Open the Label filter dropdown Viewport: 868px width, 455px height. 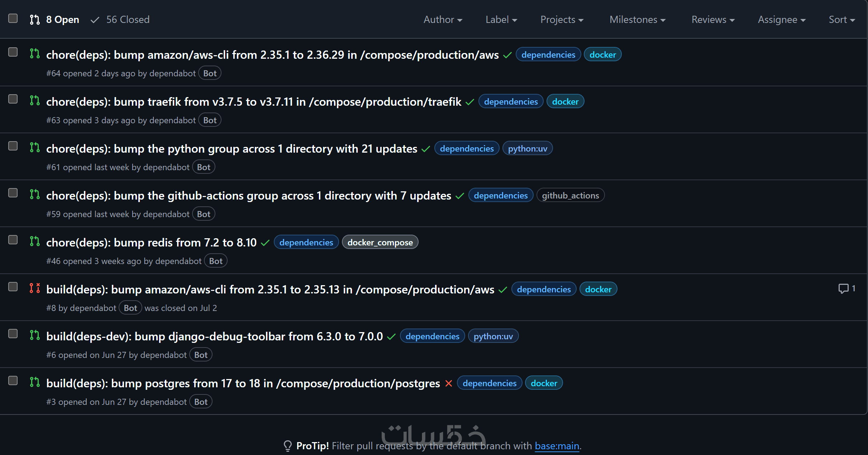501,20
